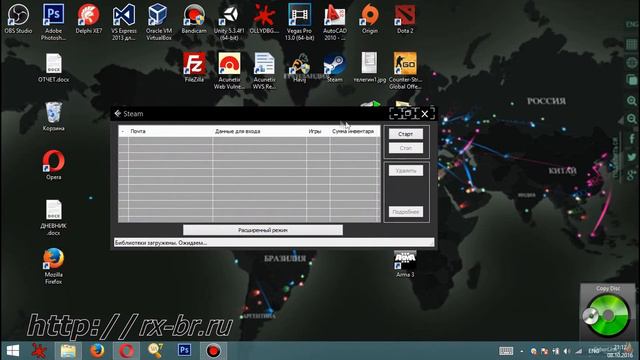The image size is (640, 360).
Task: Click the Dota 2 desktop icon
Action: [405, 18]
